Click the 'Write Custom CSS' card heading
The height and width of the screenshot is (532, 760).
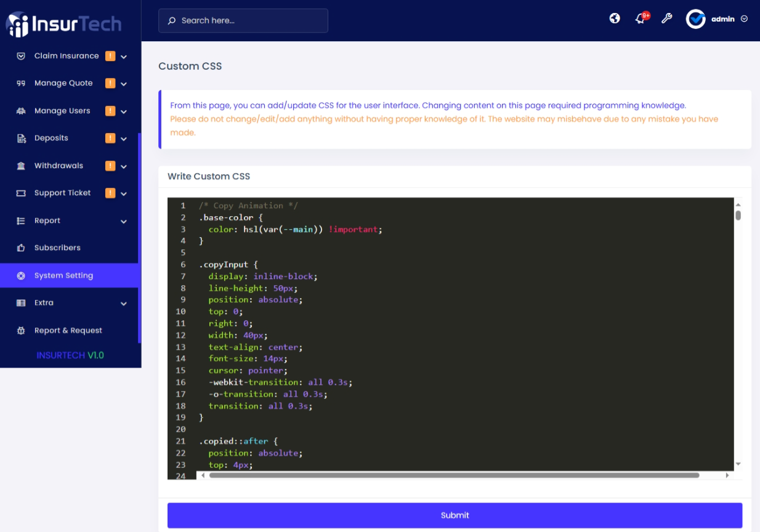point(209,176)
